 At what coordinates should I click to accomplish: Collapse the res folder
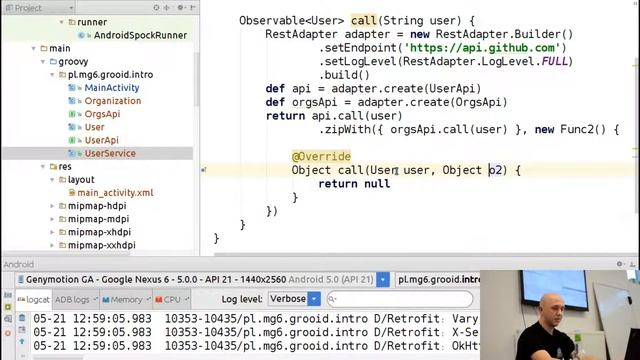tap(43, 167)
